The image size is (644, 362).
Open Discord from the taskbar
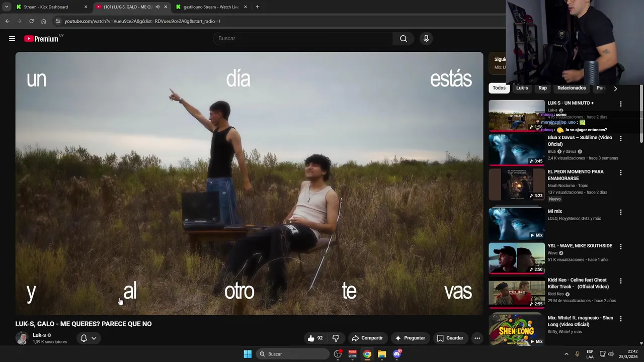[x=397, y=354]
